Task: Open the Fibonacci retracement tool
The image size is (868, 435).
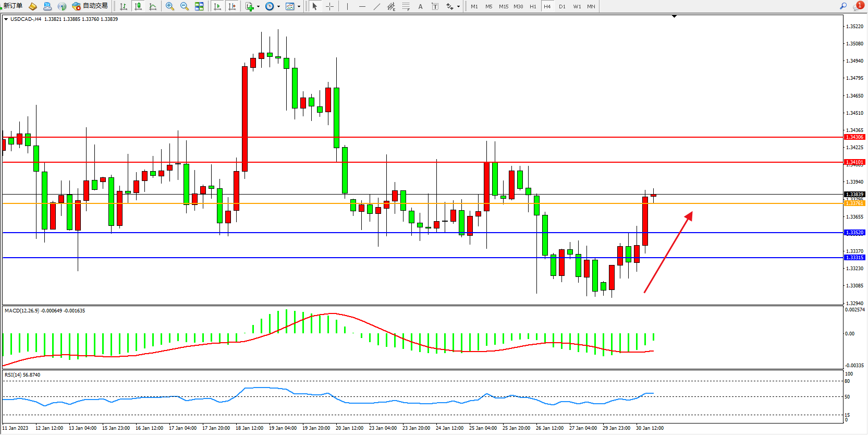Action: pyautogui.click(x=406, y=6)
